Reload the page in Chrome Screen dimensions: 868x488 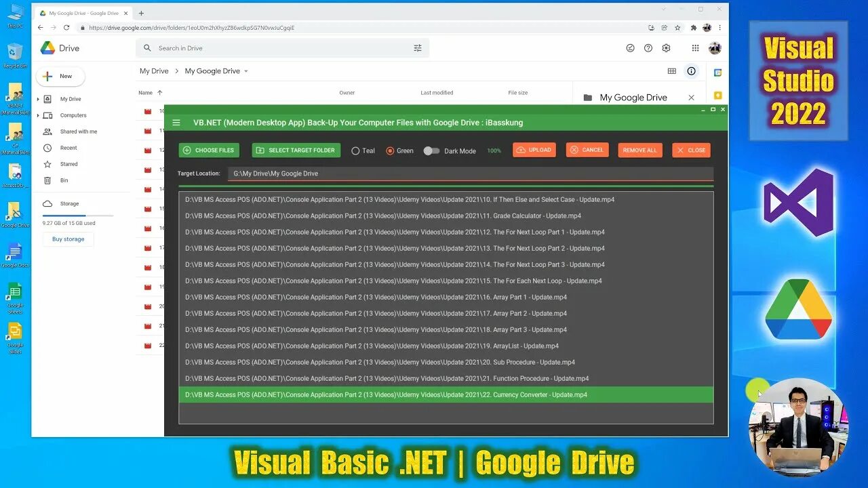pyautogui.click(x=66, y=28)
